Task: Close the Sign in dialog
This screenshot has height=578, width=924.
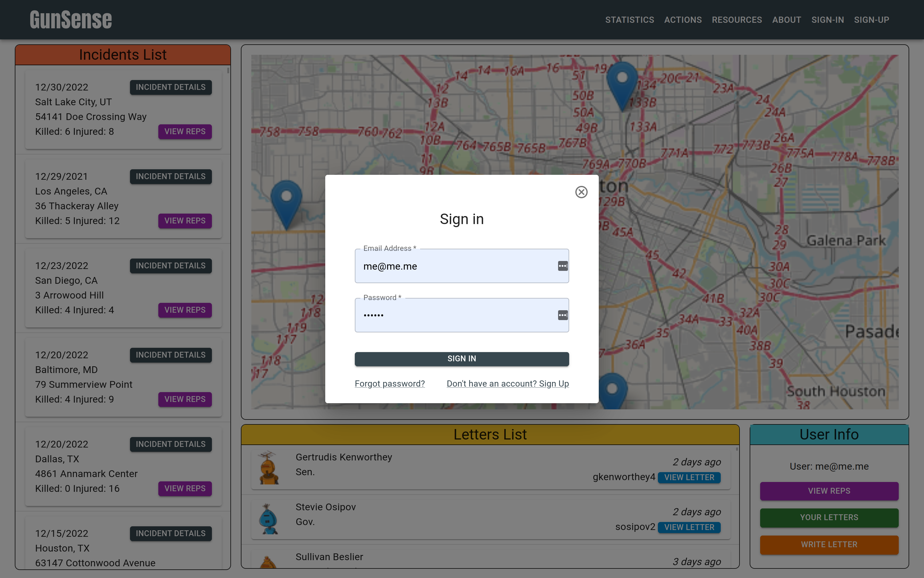Action: 581,192
